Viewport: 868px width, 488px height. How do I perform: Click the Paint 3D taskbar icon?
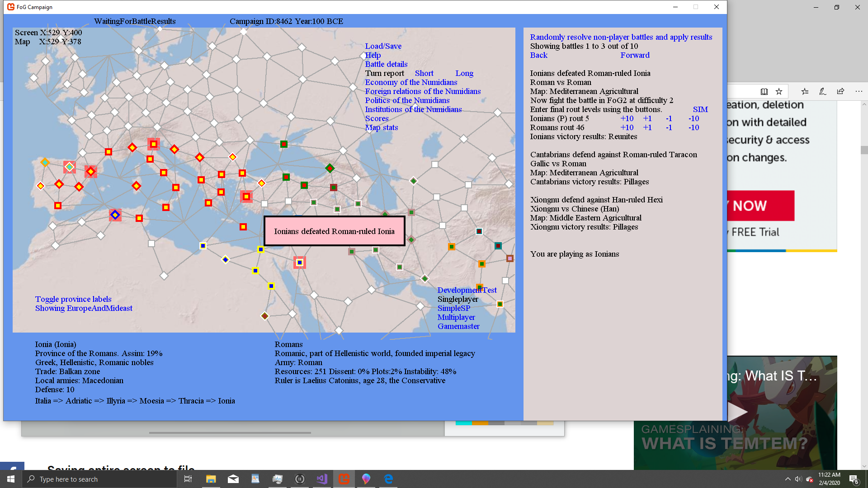(366, 479)
